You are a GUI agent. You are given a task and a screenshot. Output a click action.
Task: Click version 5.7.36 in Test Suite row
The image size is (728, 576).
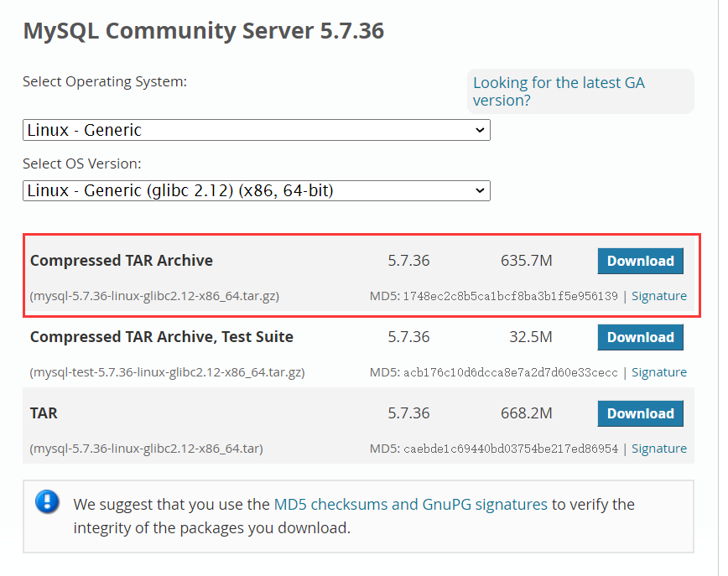[x=408, y=336]
